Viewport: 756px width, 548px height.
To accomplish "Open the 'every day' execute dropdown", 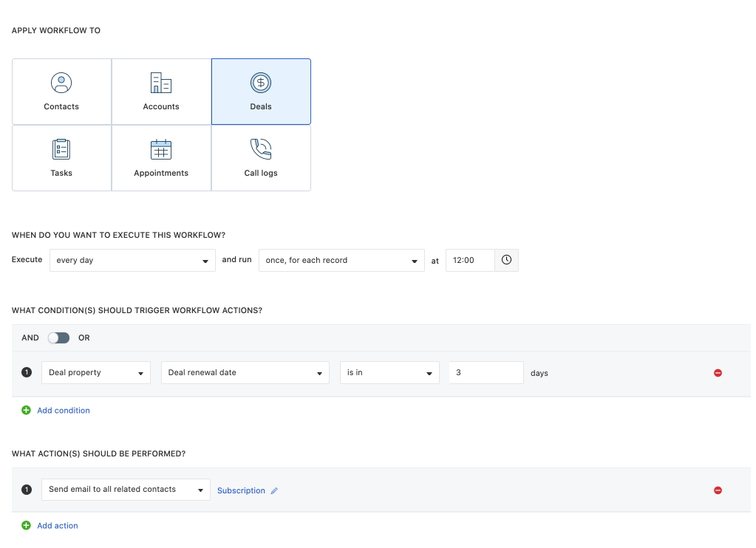I will pyautogui.click(x=132, y=260).
